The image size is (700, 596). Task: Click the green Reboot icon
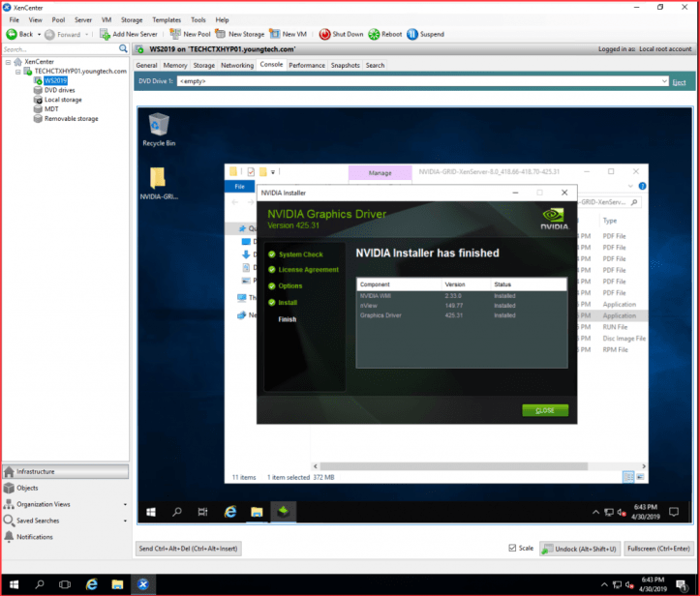pos(374,35)
